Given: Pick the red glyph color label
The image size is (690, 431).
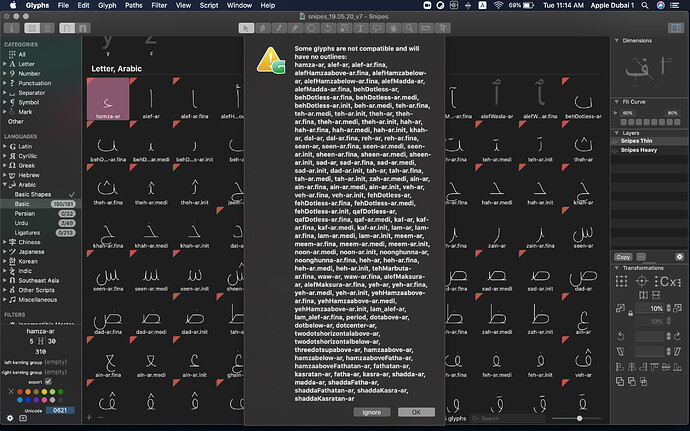Looking at the screenshot, I should tap(19, 391).
